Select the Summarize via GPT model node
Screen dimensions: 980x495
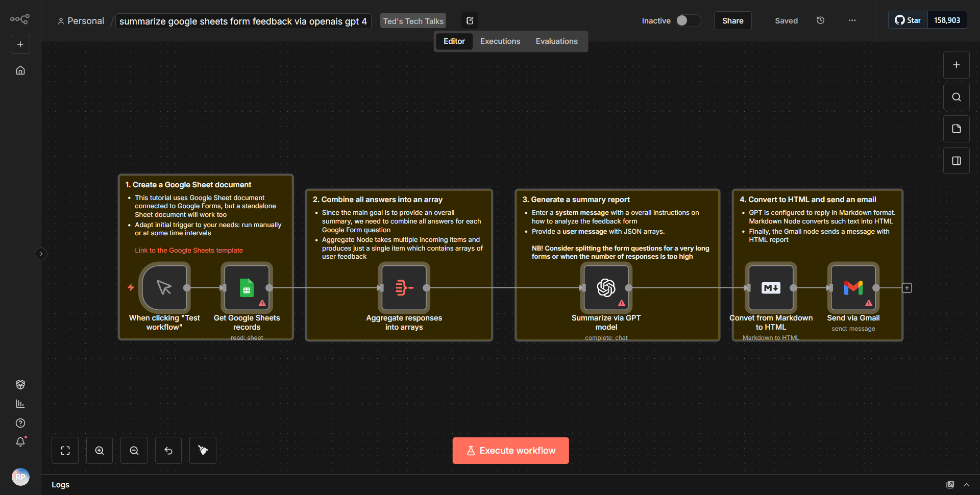pyautogui.click(x=606, y=288)
